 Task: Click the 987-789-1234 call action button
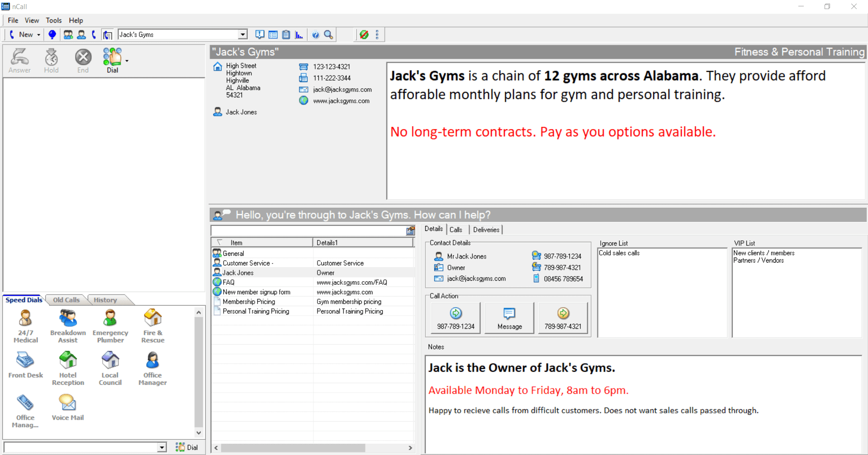pyautogui.click(x=455, y=318)
